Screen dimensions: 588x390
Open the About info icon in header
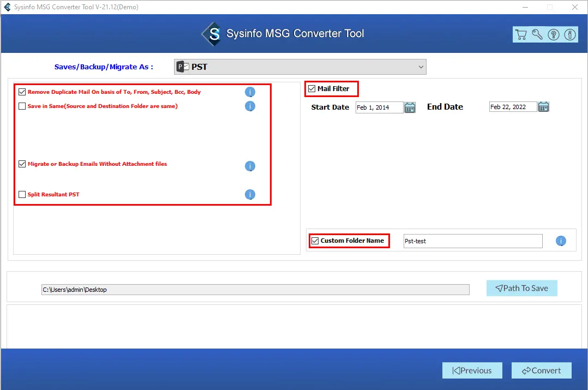570,35
